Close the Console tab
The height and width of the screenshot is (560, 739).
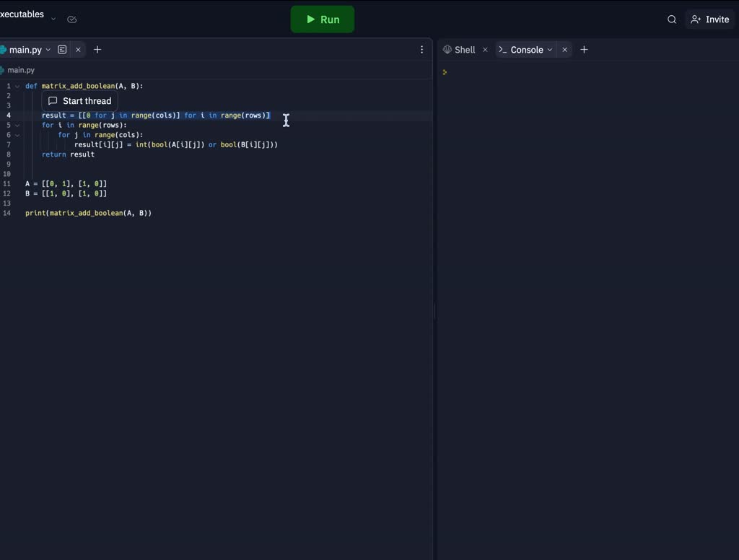pyautogui.click(x=564, y=50)
